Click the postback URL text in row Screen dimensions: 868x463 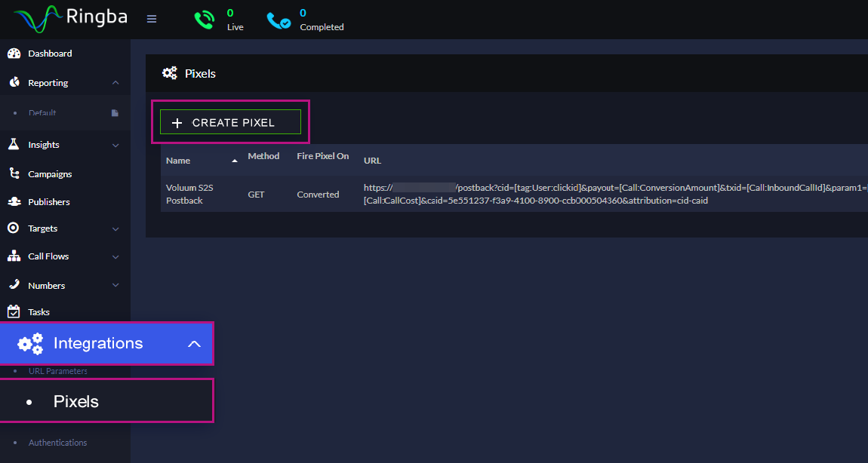[616, 194]
